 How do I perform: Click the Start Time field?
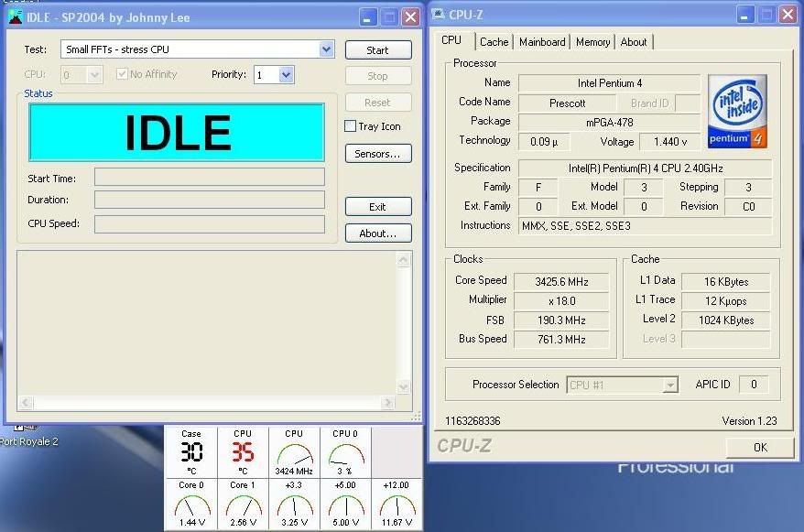click(209, 178)
